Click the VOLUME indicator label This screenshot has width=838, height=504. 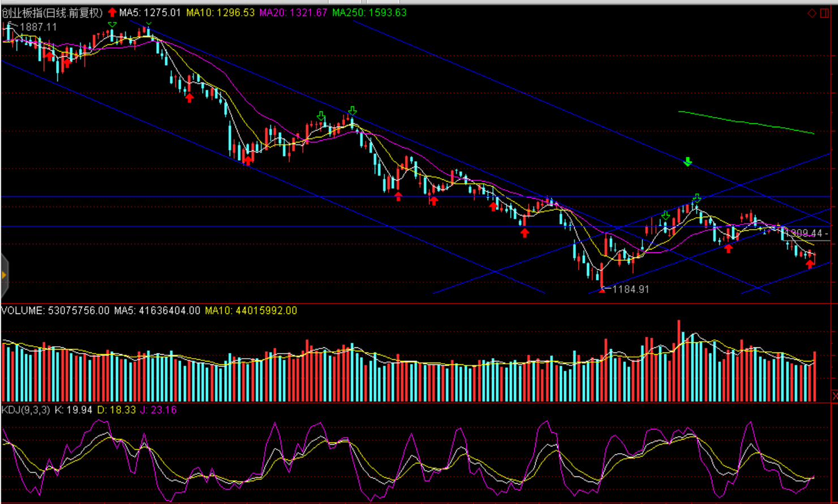(x=23, y=311)
